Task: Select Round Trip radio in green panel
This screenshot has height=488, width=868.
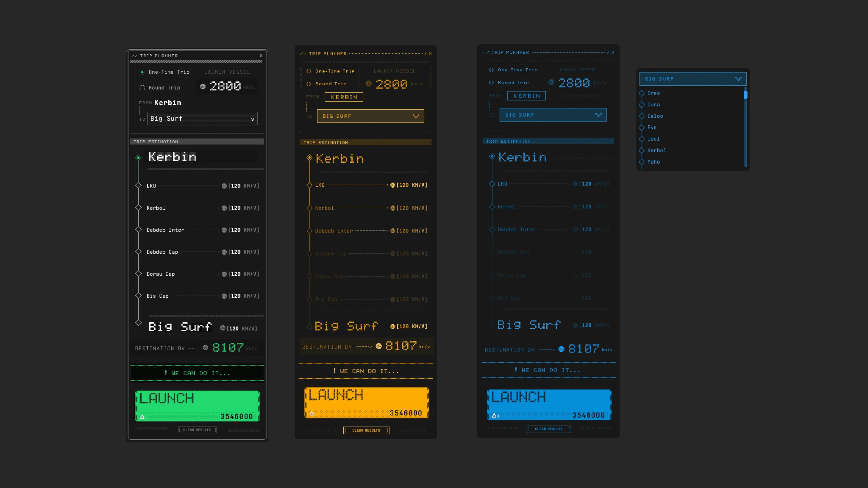Action: point(142,88)
